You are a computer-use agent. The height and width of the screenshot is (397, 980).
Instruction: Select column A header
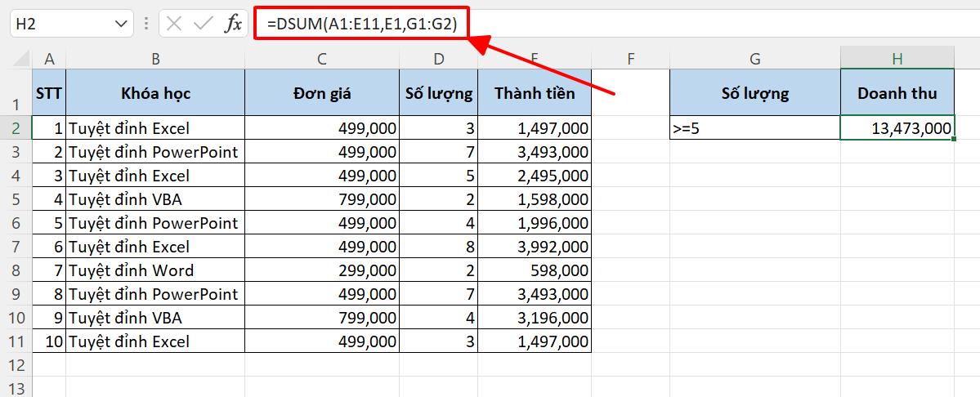pos(49,60)
